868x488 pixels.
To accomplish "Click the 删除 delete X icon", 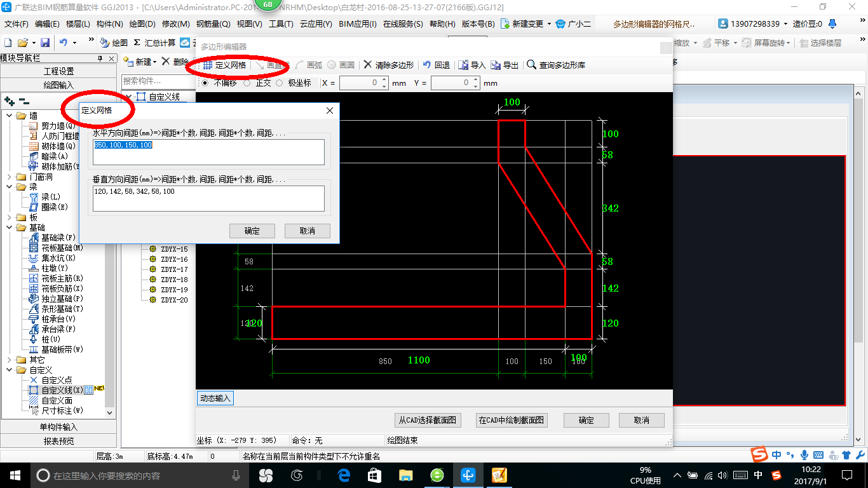I will (165, 62).
